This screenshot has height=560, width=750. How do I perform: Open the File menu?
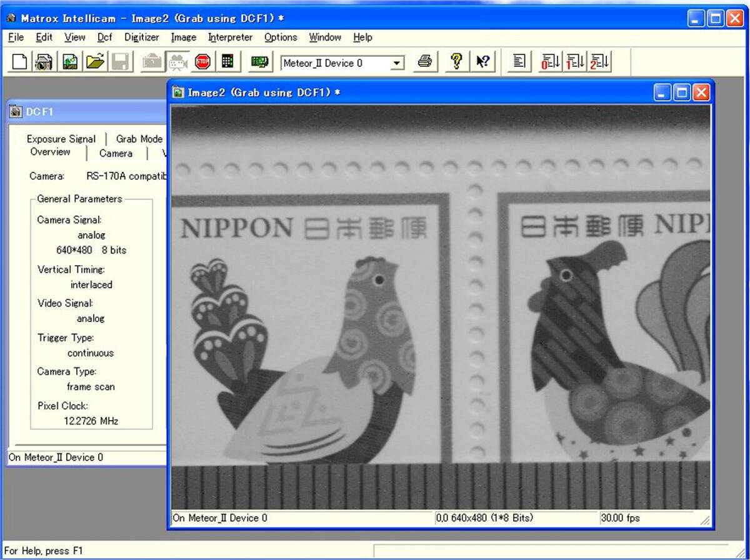(16, 37)
